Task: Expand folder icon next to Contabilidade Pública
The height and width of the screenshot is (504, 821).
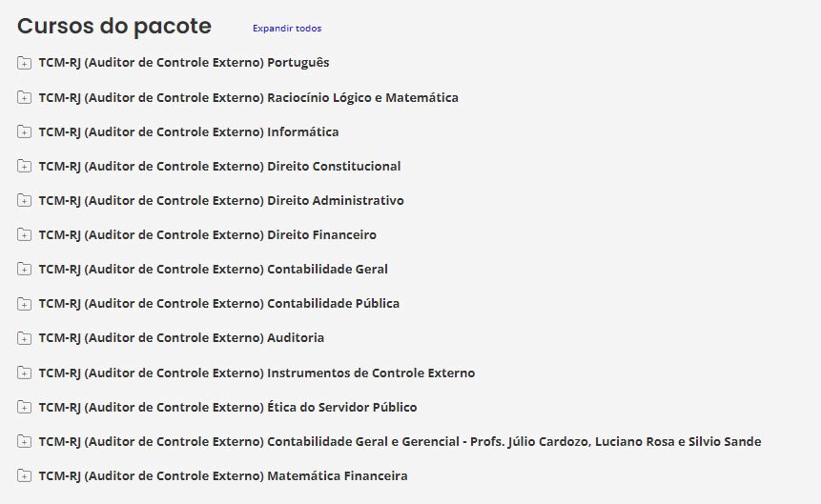Action: (x=24, y=304)
